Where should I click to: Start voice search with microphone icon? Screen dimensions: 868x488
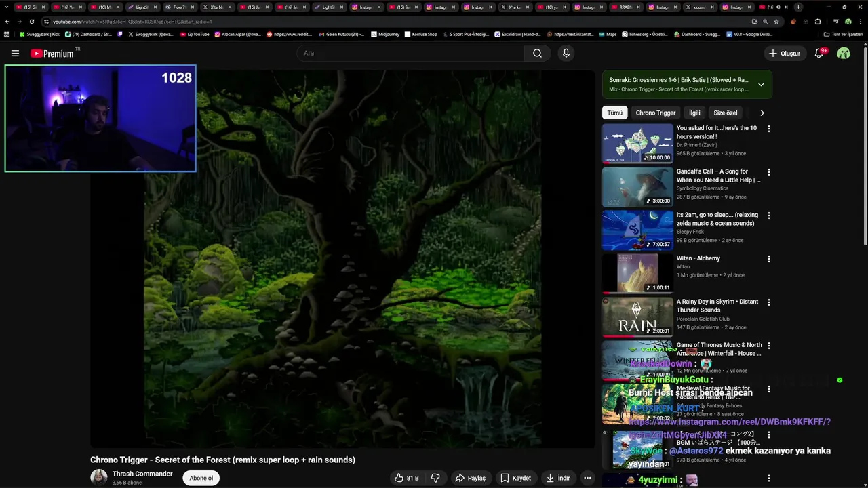pyautogui.click(x=566, y=53)
